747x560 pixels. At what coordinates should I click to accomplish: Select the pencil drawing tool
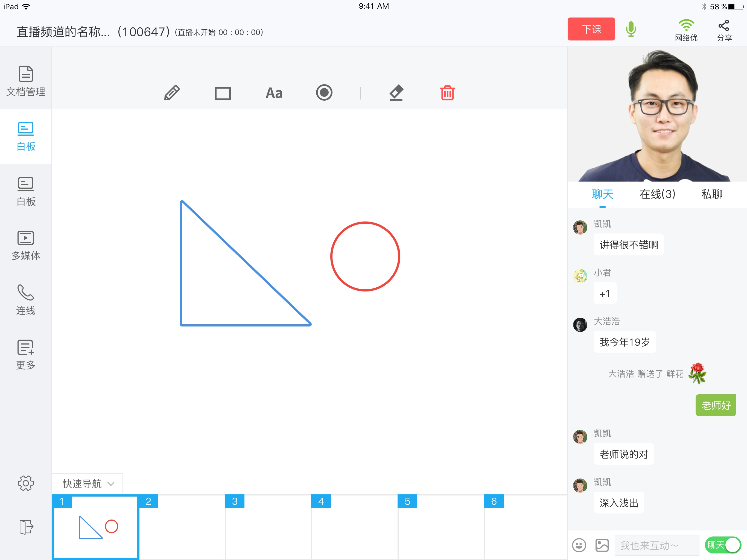[172, 93]
